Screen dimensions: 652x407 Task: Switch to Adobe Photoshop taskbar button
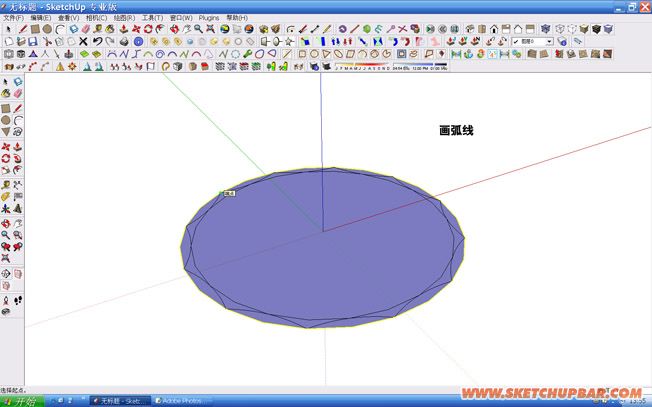182,401
